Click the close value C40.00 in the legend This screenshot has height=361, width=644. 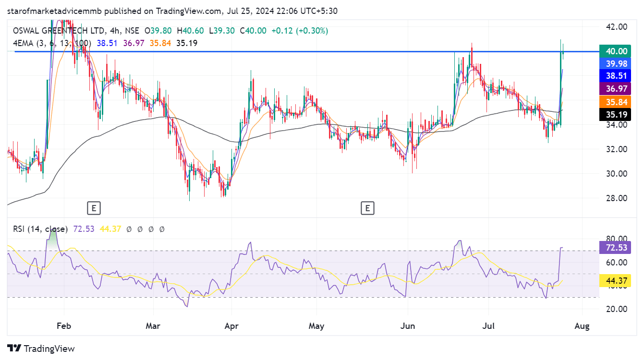pos(252,31)
